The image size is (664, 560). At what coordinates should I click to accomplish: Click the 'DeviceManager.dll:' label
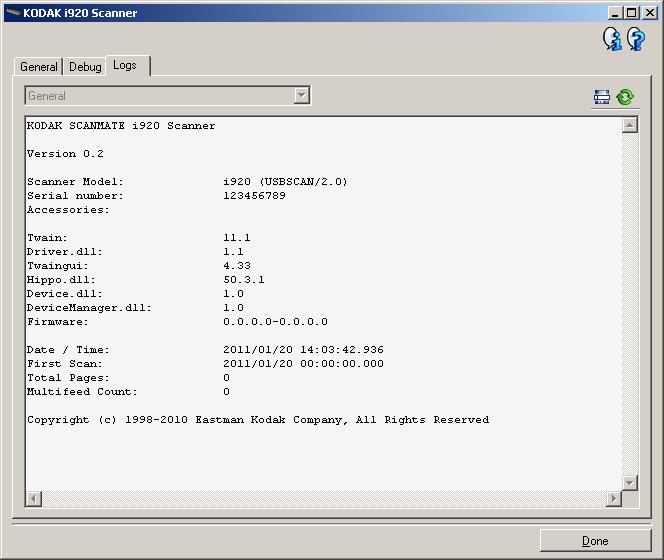pyautogui.click(x=89, y=308)
